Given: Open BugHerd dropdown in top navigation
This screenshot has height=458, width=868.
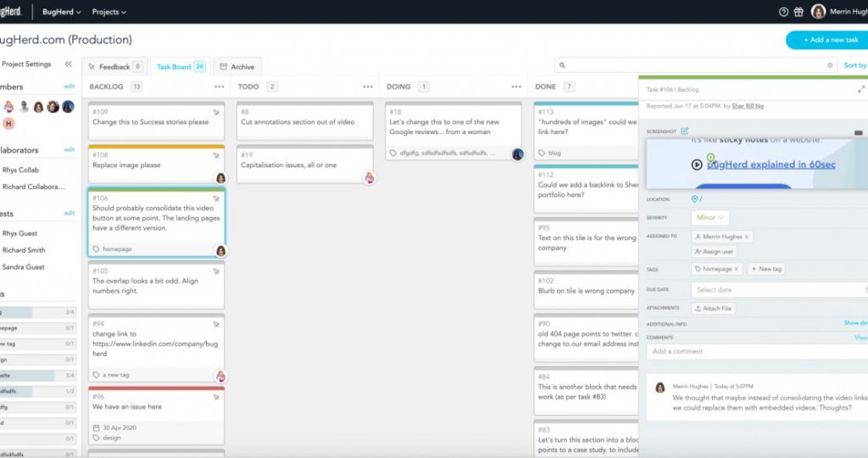Looking at the screenshot, I should (x=61, y=12).
